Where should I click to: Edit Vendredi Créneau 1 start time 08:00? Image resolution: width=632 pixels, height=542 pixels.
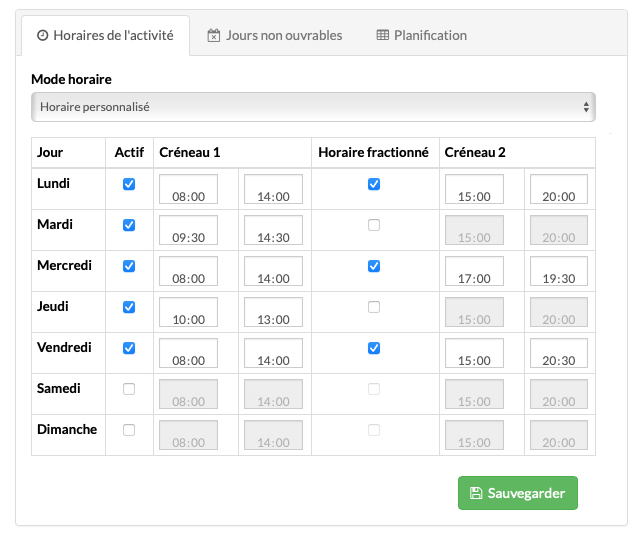click(x=188, y=353)
